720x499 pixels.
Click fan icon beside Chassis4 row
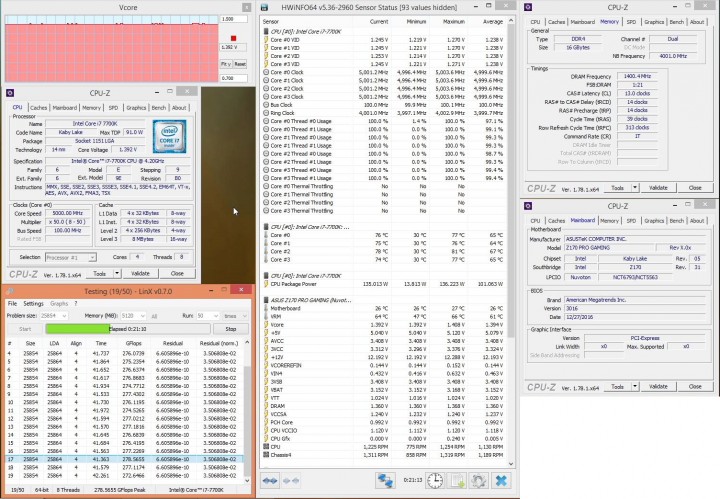pyautogui.click(x=266, y=455)
